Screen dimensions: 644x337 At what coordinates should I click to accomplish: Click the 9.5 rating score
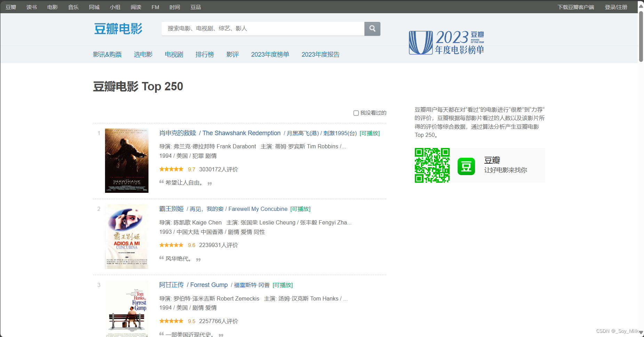192,321
